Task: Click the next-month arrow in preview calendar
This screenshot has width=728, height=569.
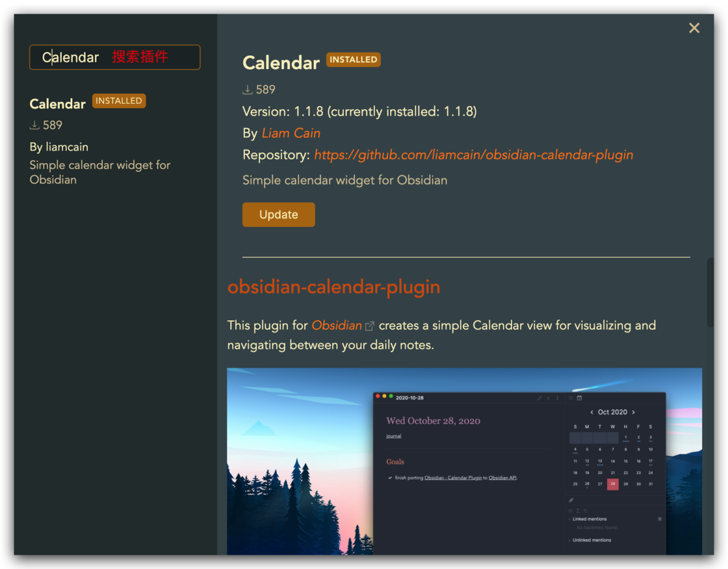Action: pos(633,412)
